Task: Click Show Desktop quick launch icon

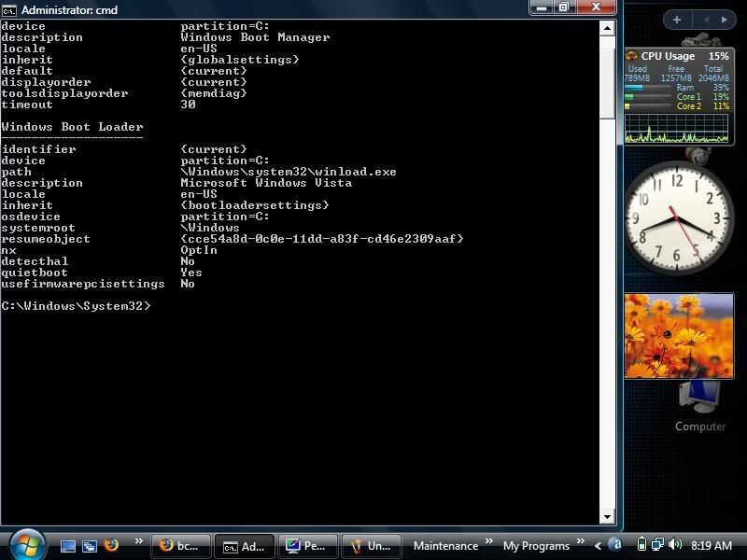Action: point(67,546)
